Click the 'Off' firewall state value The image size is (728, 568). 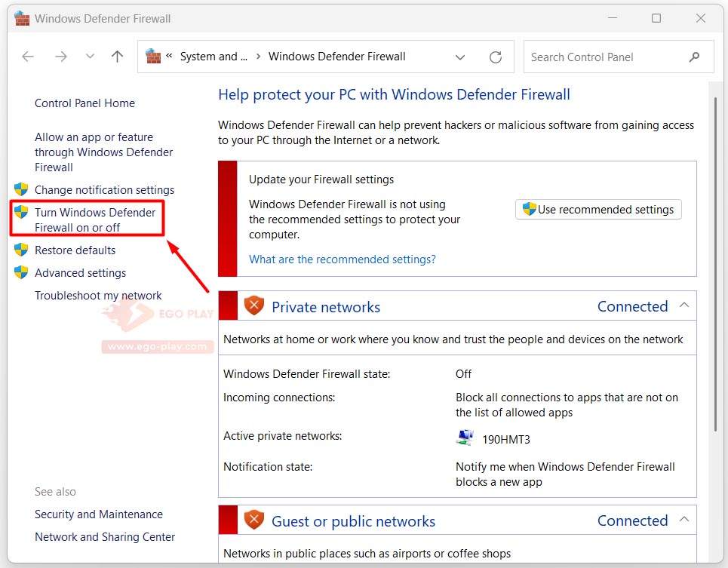point(463,374)
